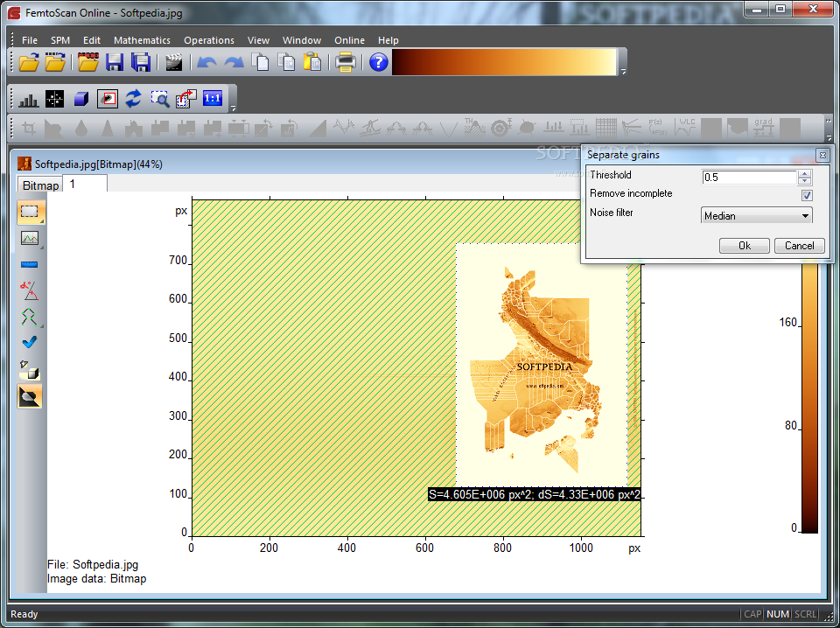Screen dimensions: 840x628
Task: Click the greyed TH threshold icon
Action: (x=474, y=128)
